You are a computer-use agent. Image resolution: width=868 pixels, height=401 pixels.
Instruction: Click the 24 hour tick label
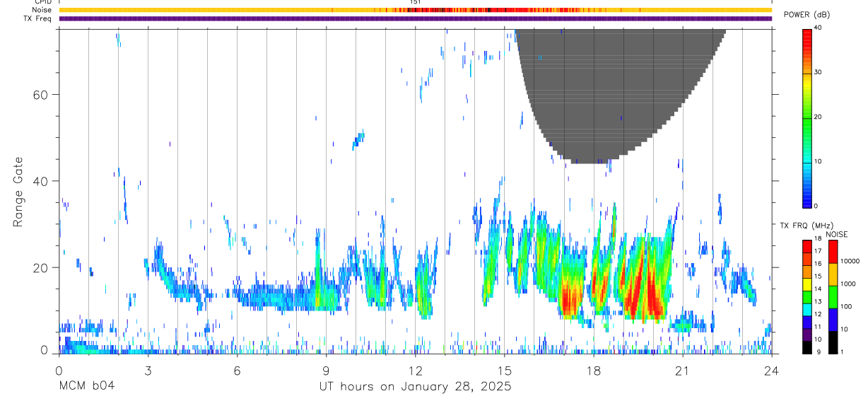click(771, 370)
